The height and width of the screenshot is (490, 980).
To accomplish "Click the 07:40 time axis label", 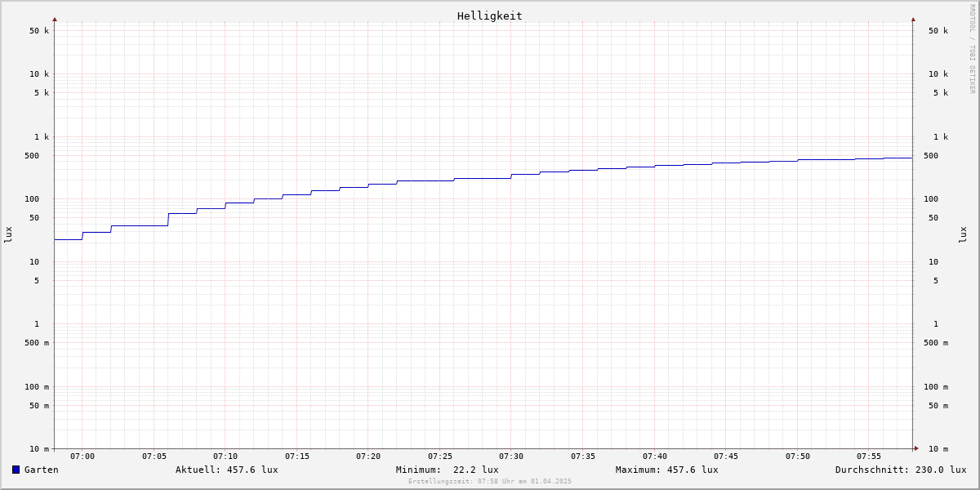I will click(655, 457).
